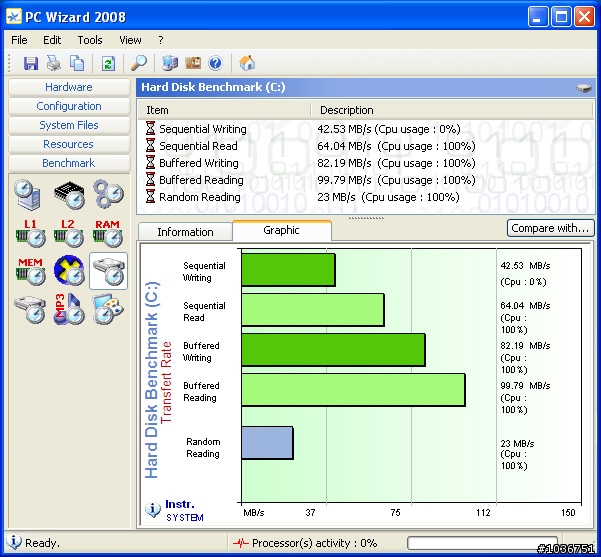Open the System Files section

coord(69,125)
